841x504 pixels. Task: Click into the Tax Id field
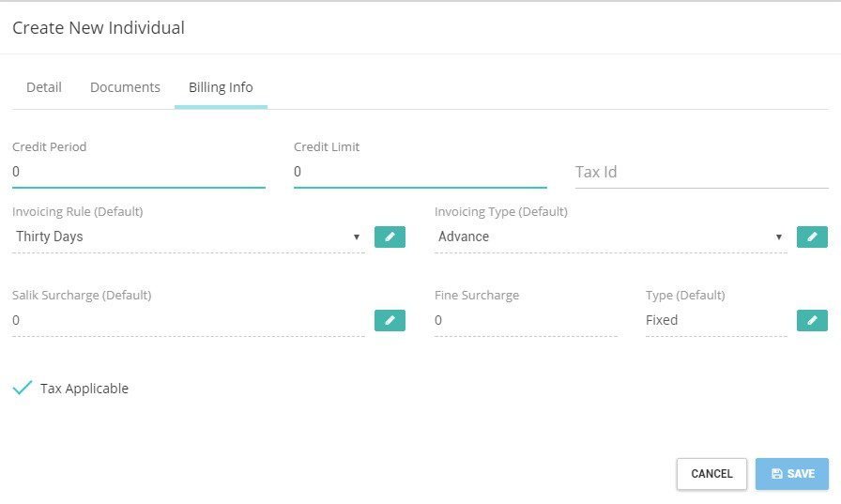coord(701,172)
